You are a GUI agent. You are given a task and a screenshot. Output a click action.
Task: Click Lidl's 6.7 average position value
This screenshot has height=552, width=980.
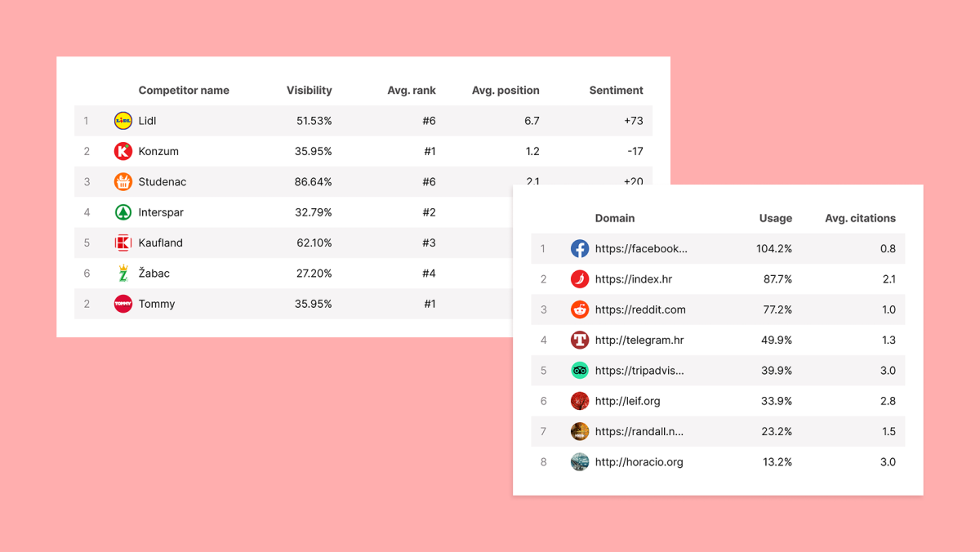click(532, 121)
